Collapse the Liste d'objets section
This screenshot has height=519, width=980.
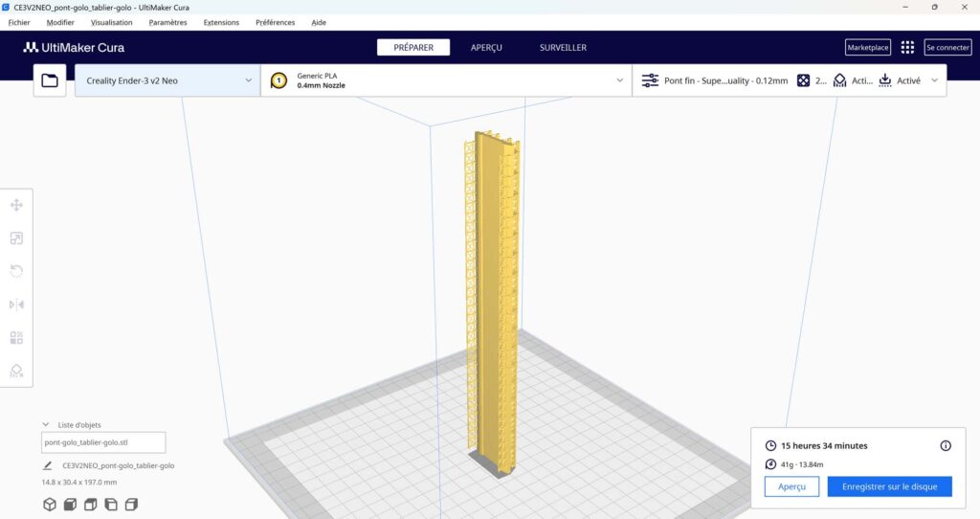point(45,424)
